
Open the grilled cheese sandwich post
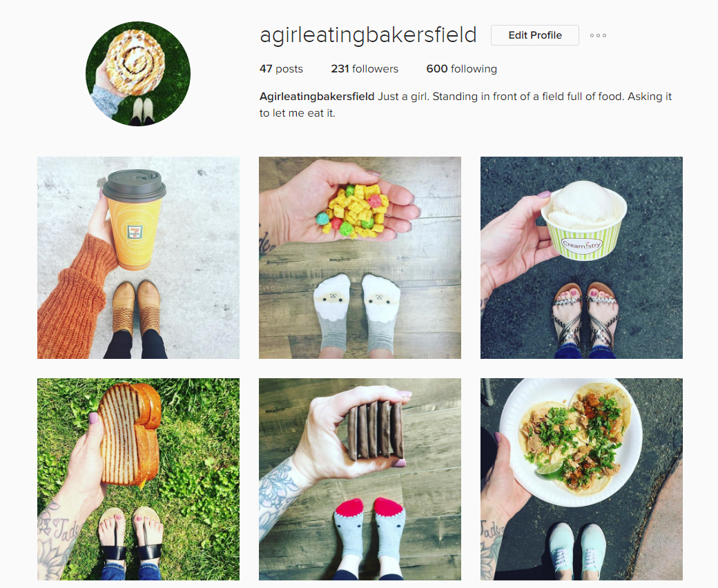tap(138, 479)
